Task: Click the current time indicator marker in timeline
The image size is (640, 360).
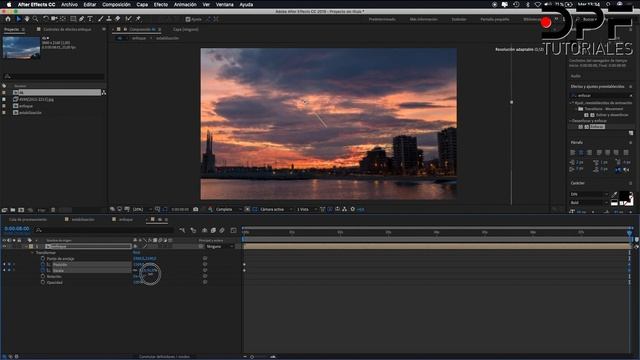Action: [629, 233]
